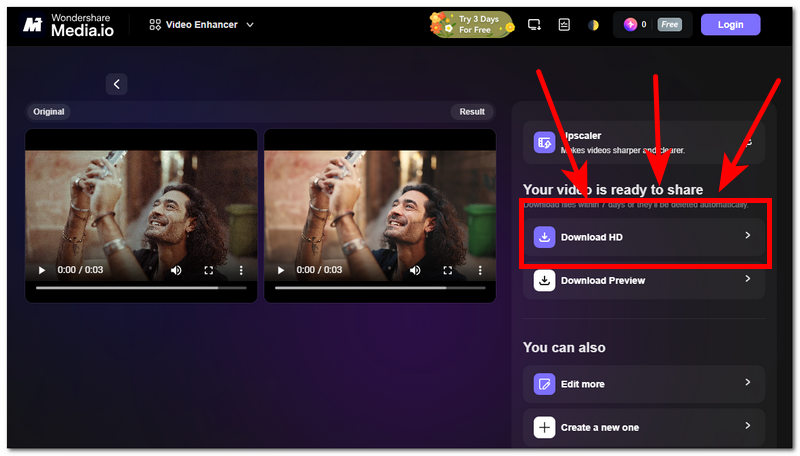Click the credits count number 0

pos(644,24)
